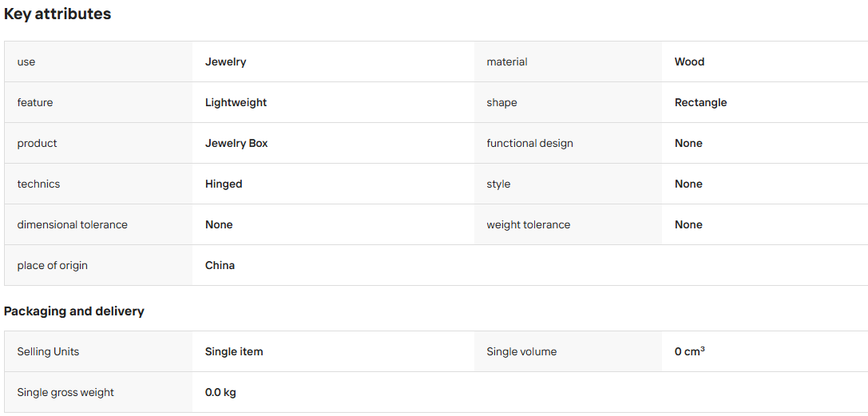Click the Key attributes heading
The height and width of the screenshot is (416, 868).
57,14
